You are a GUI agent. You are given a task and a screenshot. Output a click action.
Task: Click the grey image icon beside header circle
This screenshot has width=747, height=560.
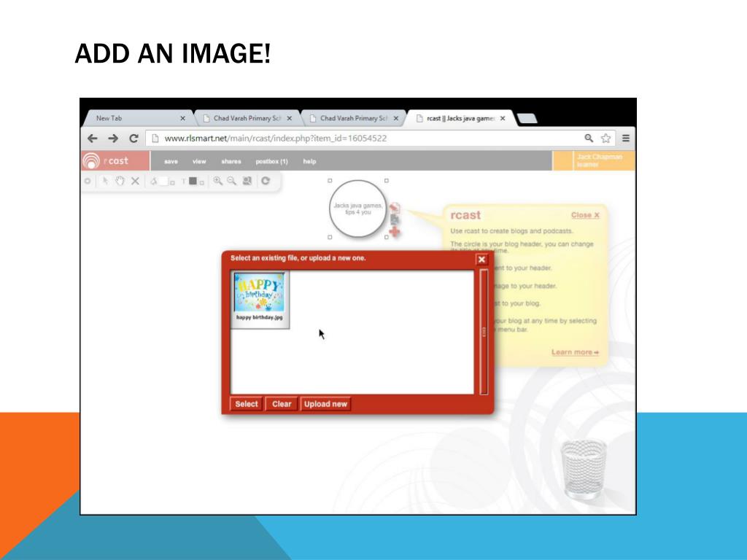[395, 219]
